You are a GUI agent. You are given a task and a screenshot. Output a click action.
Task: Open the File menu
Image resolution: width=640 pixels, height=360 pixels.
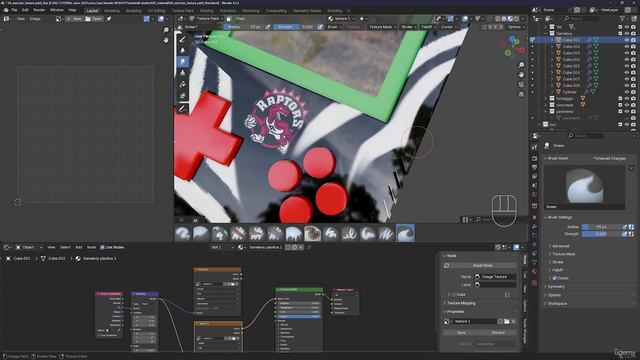tap(14, 10)
